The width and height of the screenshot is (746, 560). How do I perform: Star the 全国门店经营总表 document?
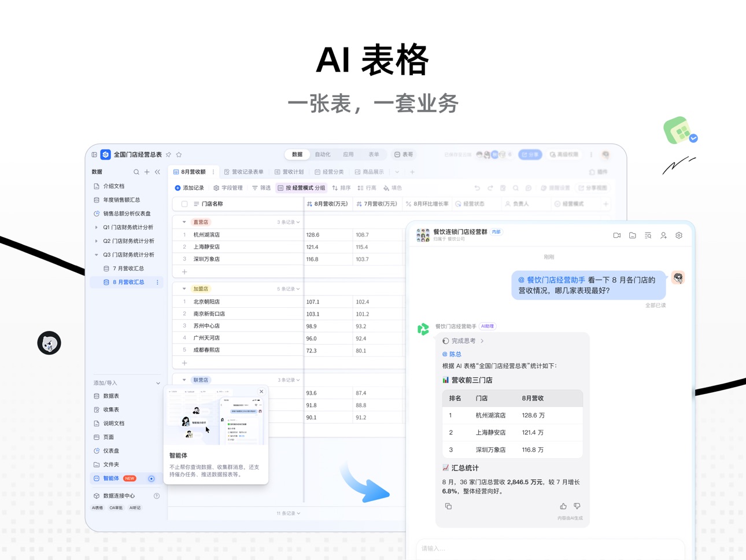tap(179, 154)
